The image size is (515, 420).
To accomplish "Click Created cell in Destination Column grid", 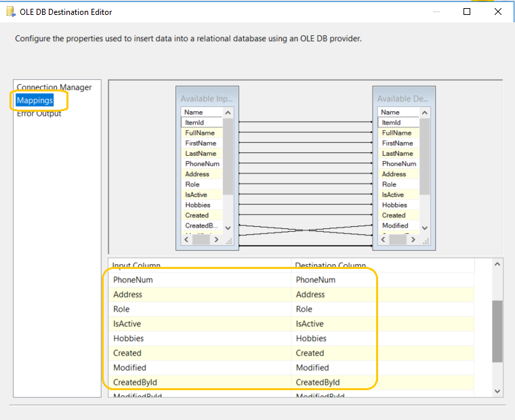I will tap(383, 353).
